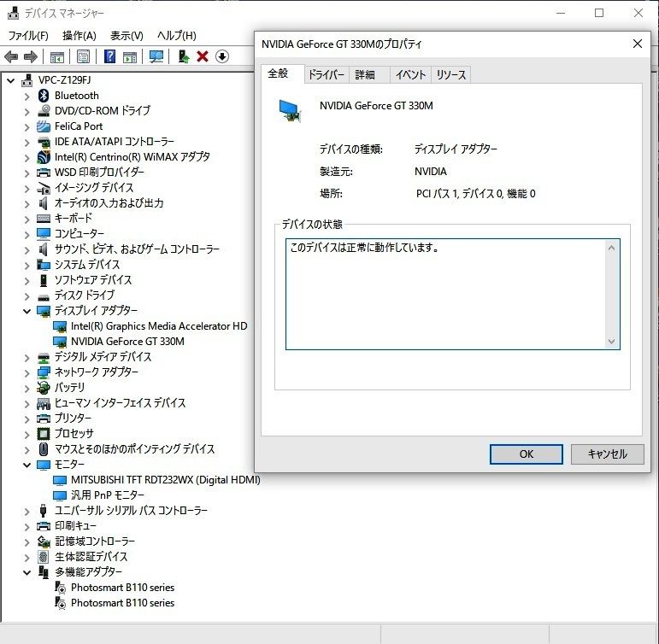Screen dimensions: 659x644
Task: Select the 生体認証デバイス fingerprint icon
Action: (x=44, y=557)
